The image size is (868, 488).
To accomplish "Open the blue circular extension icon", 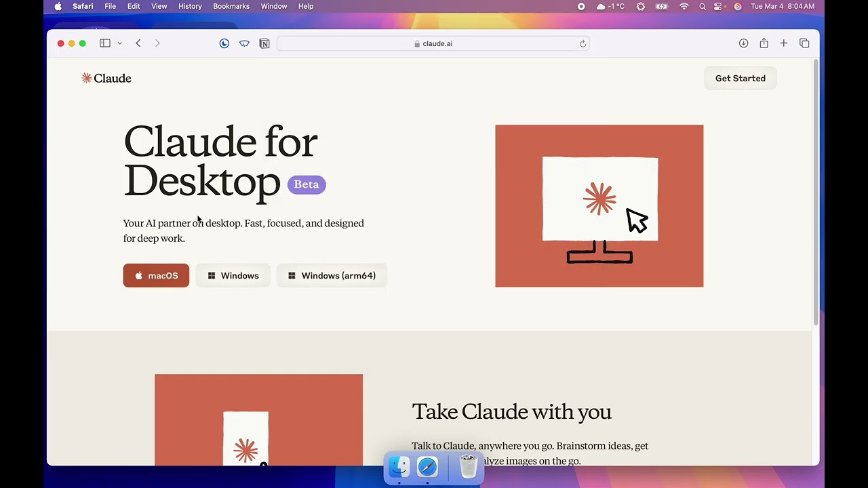I will (224, 43).
